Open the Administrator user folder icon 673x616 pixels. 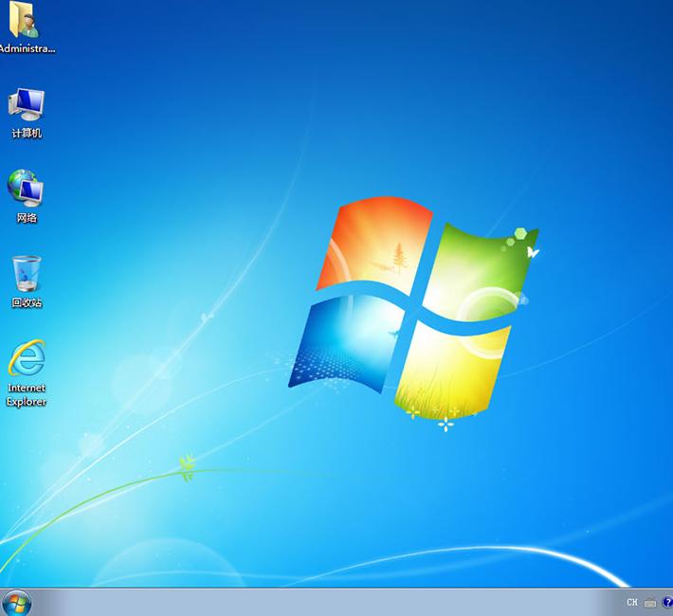pos(25,20)
